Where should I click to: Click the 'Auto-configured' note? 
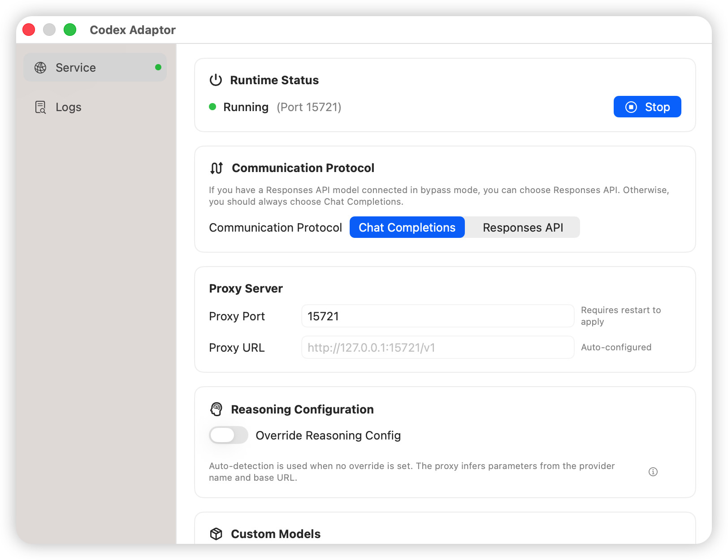tap(616, 347)
